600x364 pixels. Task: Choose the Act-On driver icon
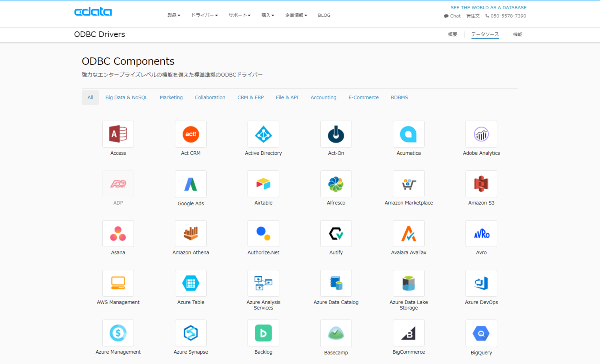(x=336, y=134)
